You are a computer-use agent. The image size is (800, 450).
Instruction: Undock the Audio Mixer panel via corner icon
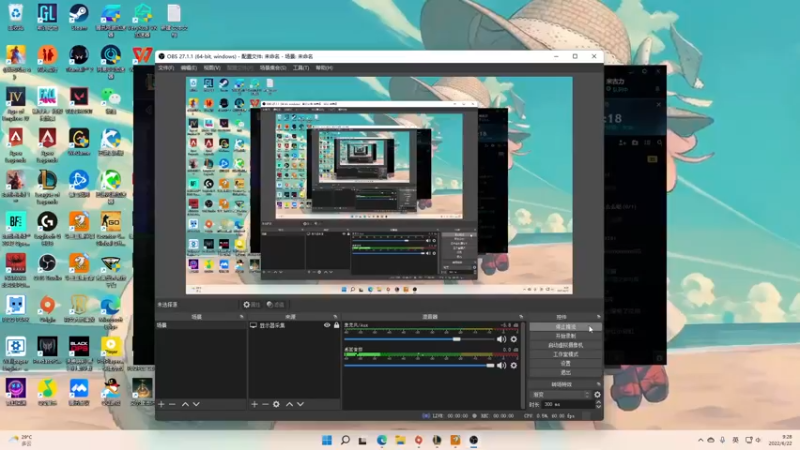click(521, 317)
